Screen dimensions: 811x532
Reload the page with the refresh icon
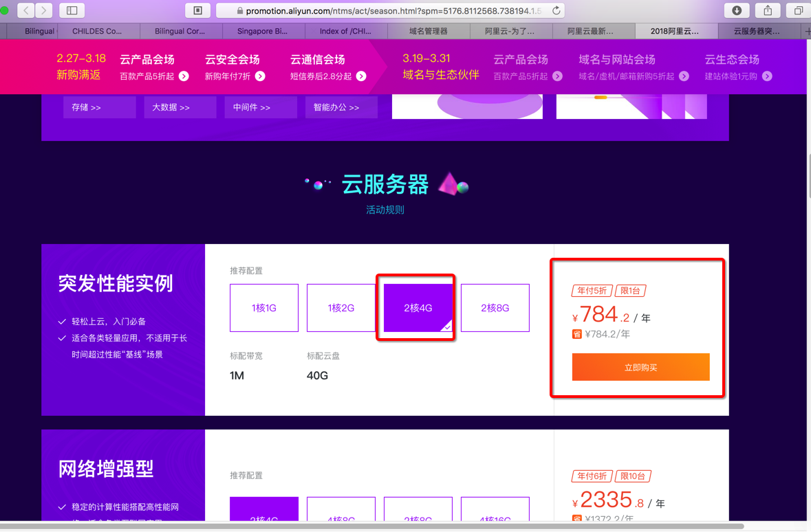coord(556,10)
